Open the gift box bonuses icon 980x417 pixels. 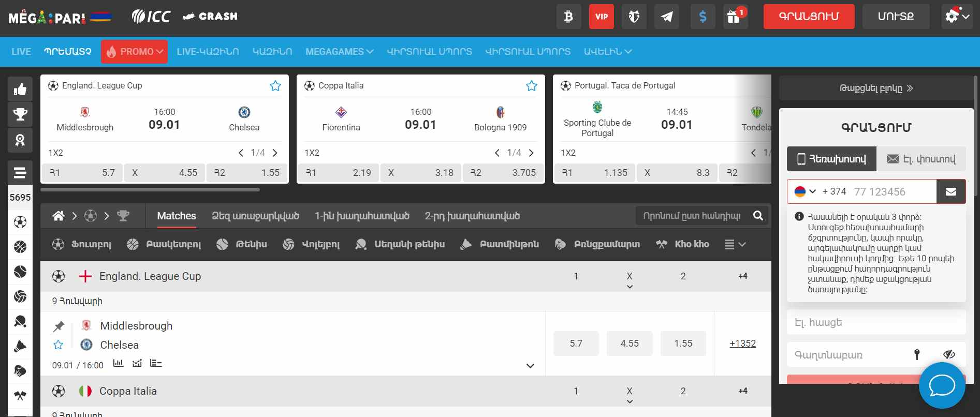coord(735,17)
